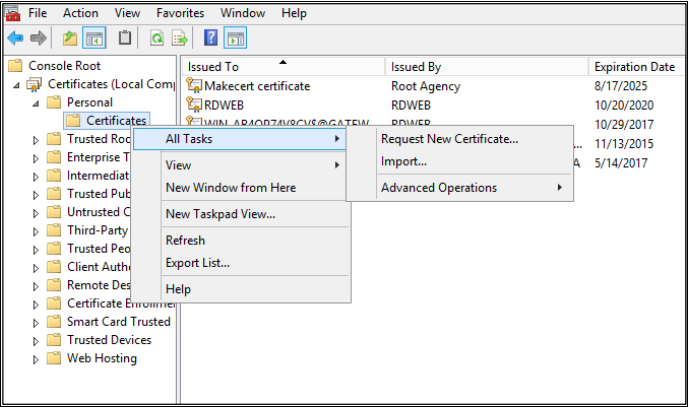Expand the Untrusted Certificates node arrow
This screenshot has width=690, height=407.
[36, 213]
